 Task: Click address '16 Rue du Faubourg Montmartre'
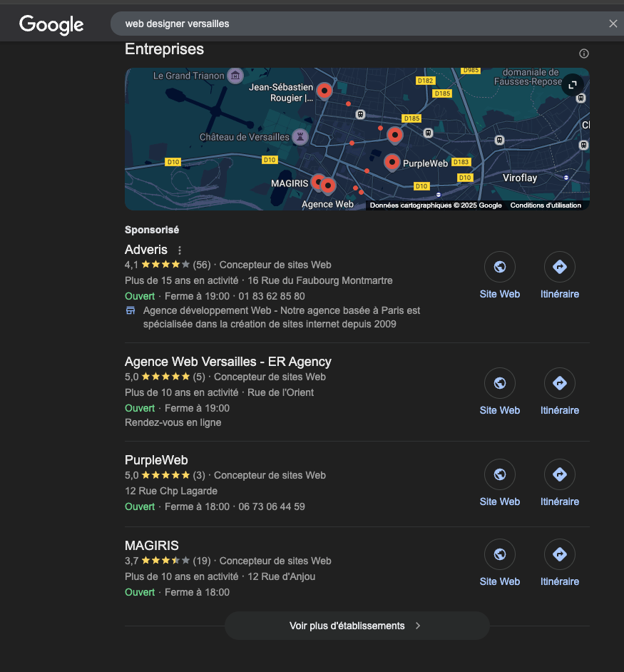(320, 281)
